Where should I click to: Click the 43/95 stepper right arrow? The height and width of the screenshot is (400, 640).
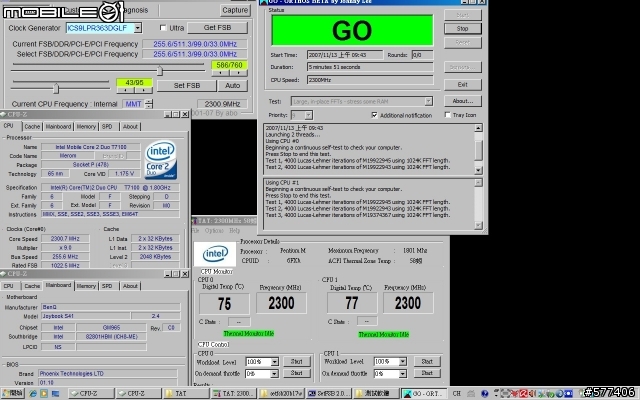tap(144, 90)
